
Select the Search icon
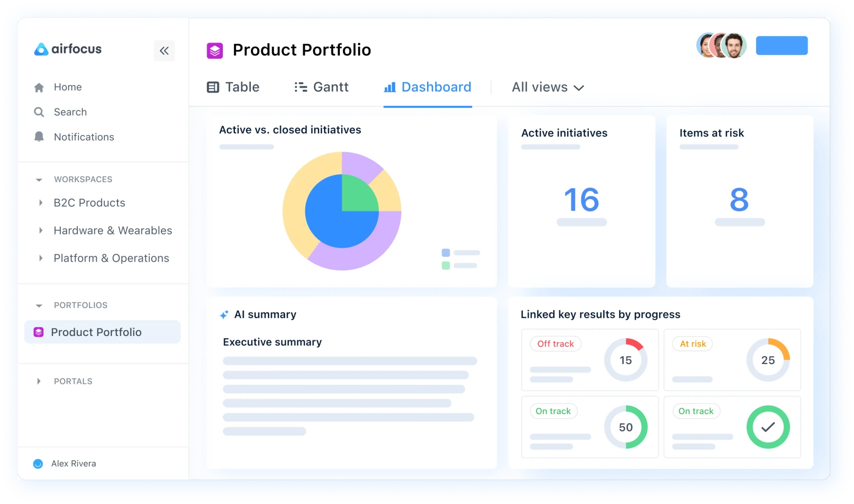[39, 112]
